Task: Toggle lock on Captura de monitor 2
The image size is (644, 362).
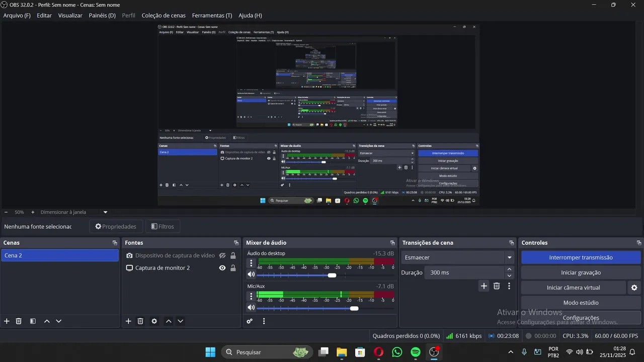Action: 233,268
